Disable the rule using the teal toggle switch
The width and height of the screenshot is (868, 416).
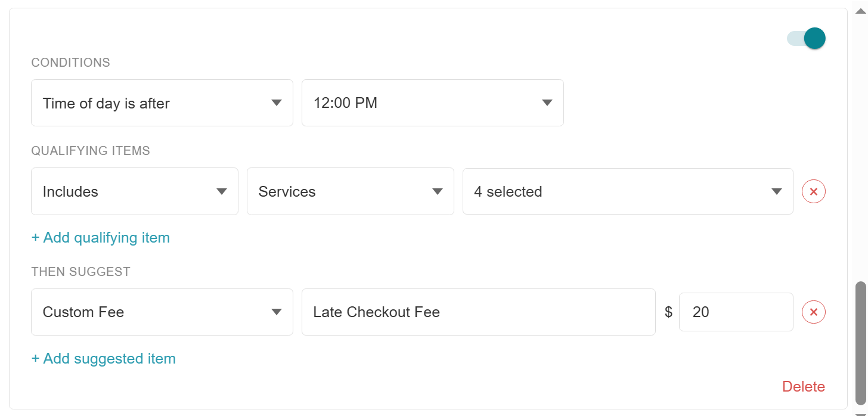pos(806,39)
